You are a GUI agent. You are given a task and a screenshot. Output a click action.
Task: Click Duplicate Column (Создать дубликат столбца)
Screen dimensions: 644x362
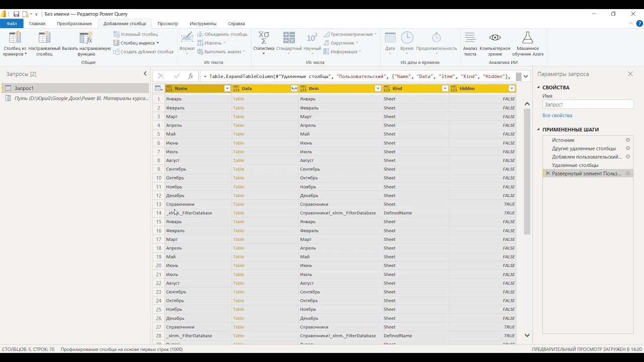point(143,52)
